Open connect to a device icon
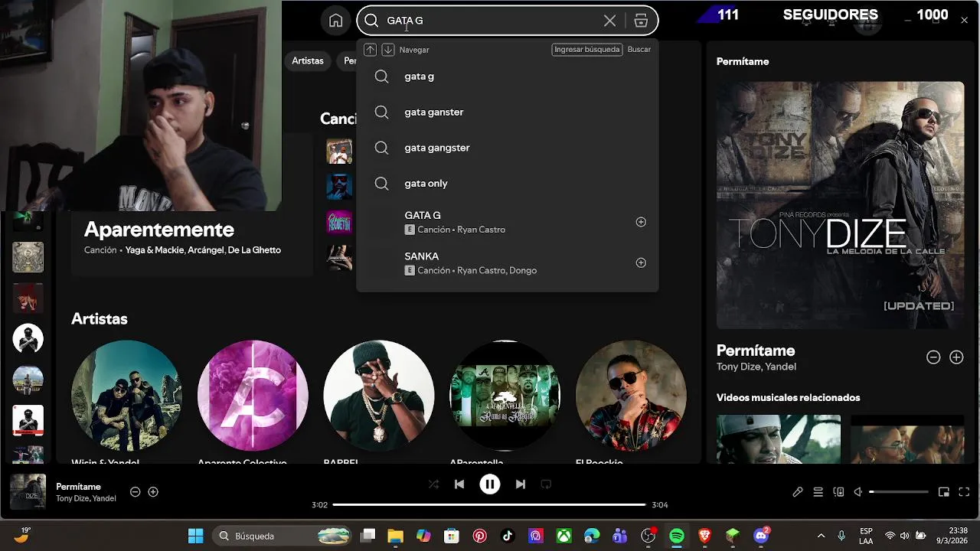This screenshot has height=551, width=980. click(x=838, y=492)
